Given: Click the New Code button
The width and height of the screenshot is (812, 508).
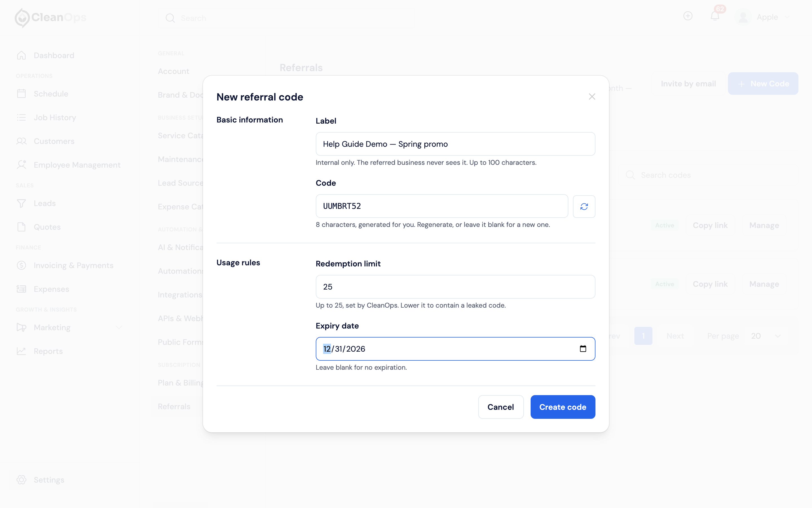Looking at the screenshot, I should coord(763,84).
